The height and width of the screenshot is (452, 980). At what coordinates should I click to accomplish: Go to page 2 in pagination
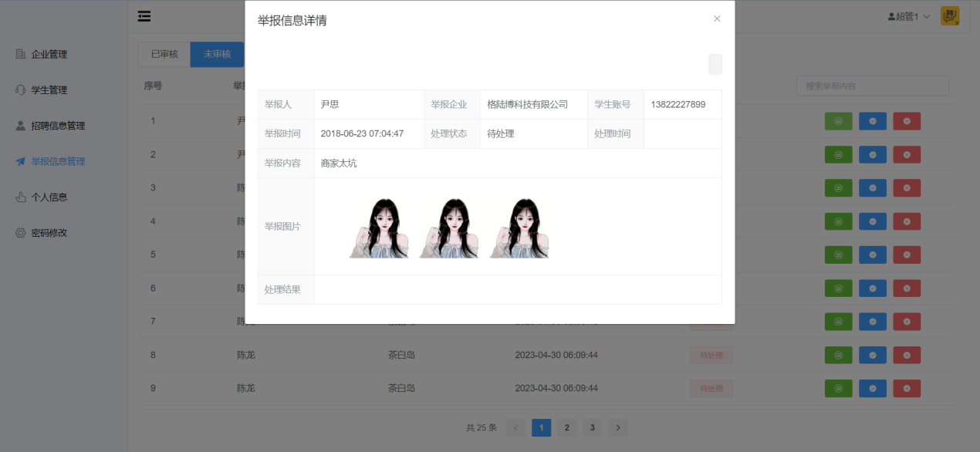pos(566,427)
